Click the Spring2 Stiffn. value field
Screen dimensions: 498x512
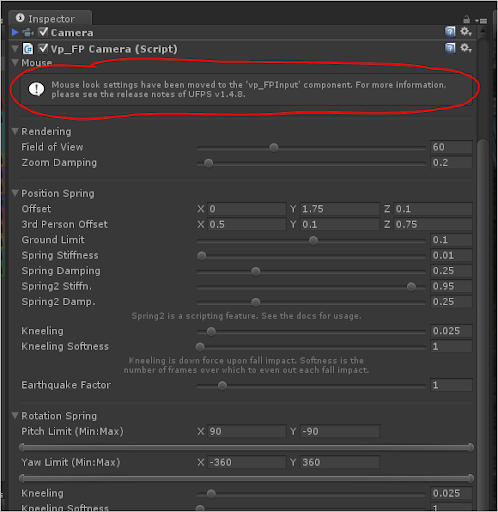pos(451,286)
